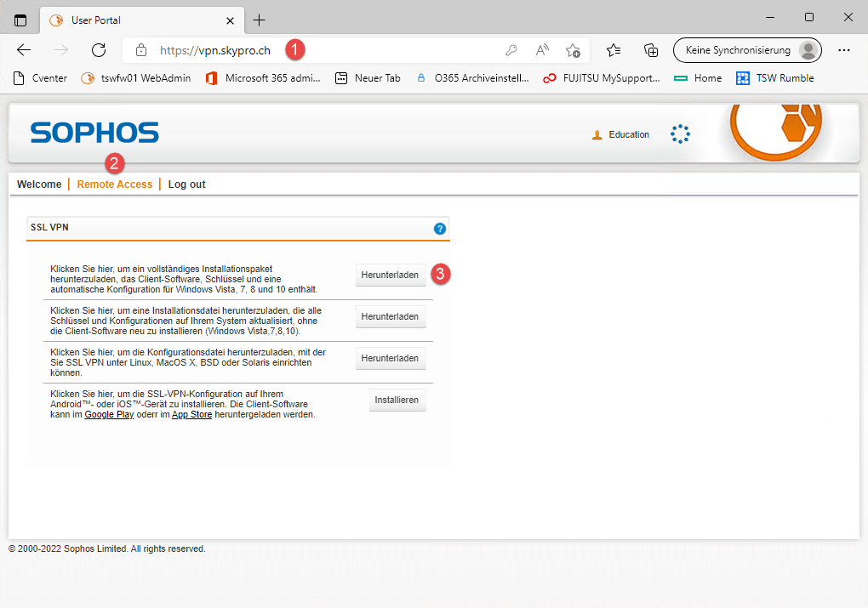Open the TSW Rumble bookmark
The width and height of the screenshot is (868, 608).
point(774,78)
